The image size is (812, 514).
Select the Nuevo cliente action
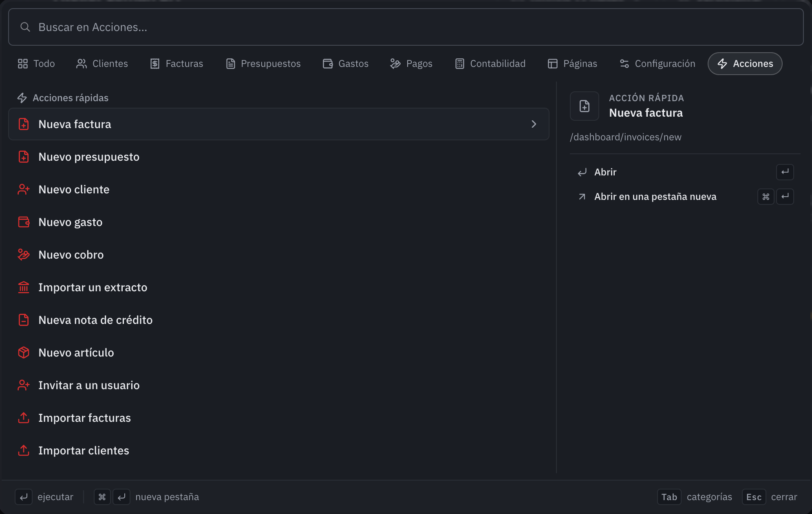[x=279, y=189]
